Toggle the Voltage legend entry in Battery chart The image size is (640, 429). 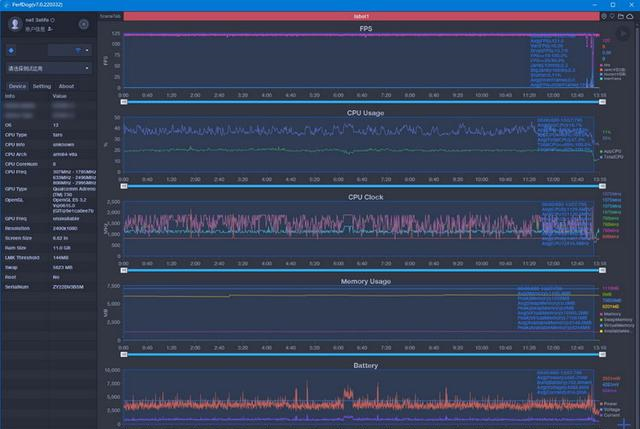click(x=610, y=409)
